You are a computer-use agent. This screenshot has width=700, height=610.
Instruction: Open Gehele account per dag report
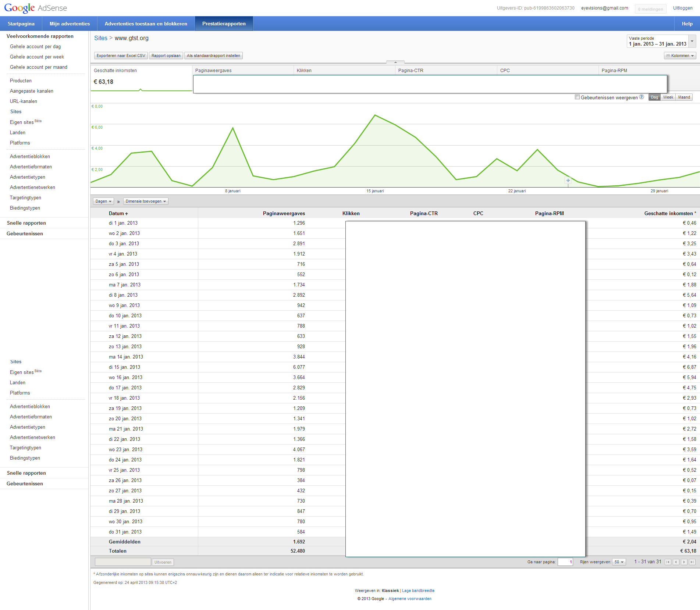point(35,46)
